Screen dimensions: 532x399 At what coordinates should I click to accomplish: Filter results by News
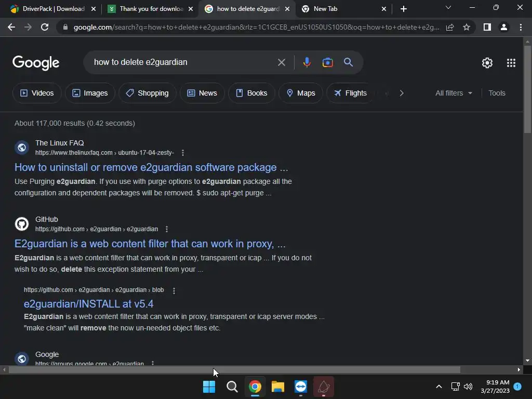202,93
